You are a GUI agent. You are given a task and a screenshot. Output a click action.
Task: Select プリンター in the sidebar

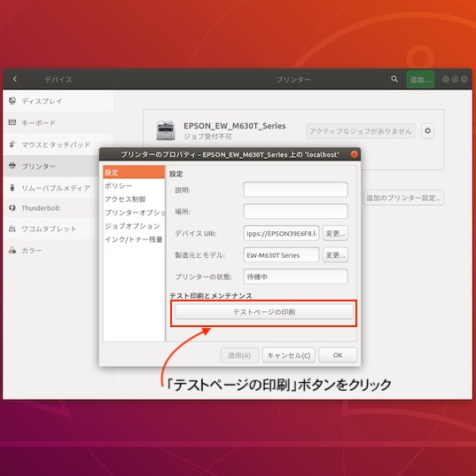(51, 166)
